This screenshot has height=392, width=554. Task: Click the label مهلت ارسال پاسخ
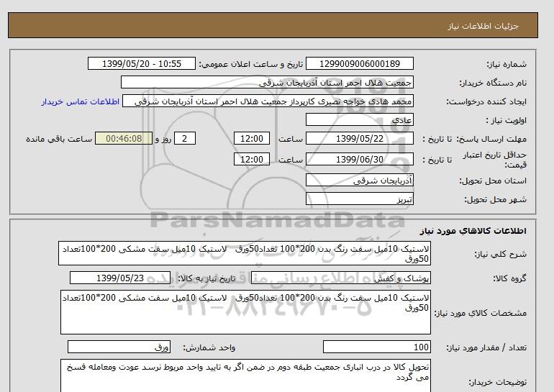pos(492,139)
